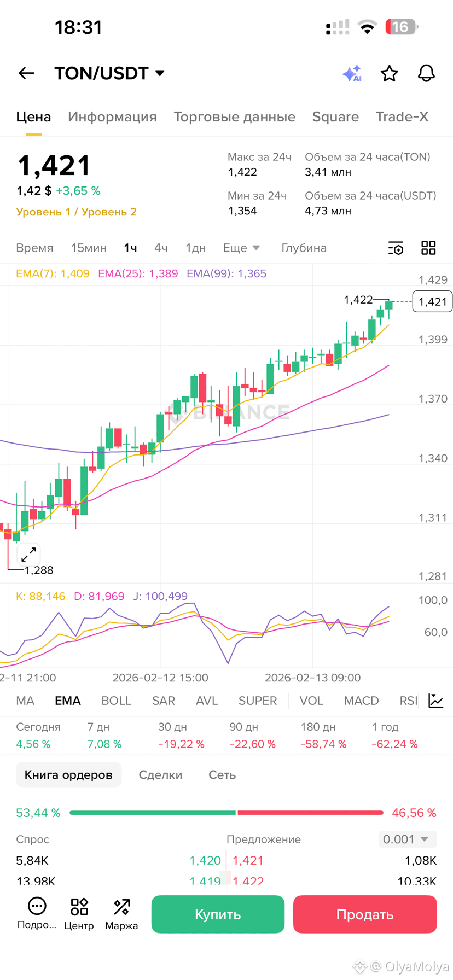The image size is (453, 980).
Task: Select the 15мин timeframe
Action: click(89, 248)
